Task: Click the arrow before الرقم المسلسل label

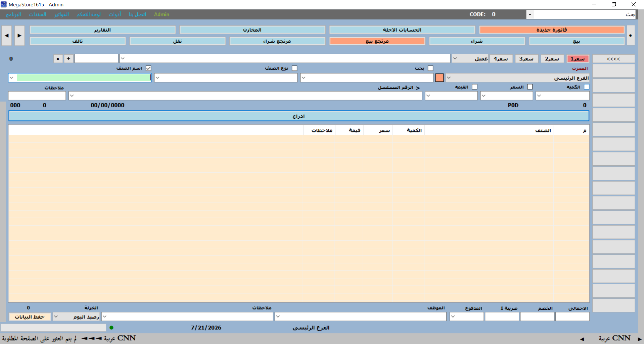Action: tap(418, 88)
